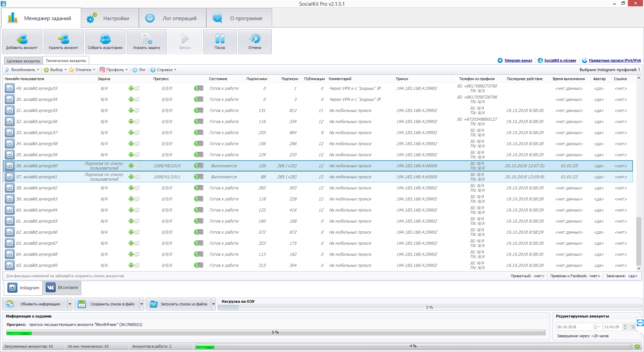Click the Delete account (Удалить аккаунт) icon button
The height and width of the screenshot is (352, 644).
(x=63, y=42)
